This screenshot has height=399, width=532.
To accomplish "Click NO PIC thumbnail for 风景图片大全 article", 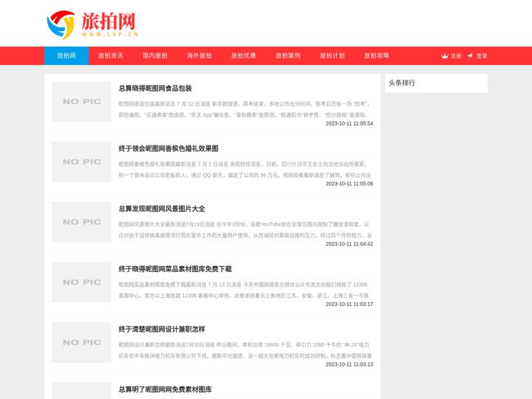I will pyautogui.click(x=81, y=222).
